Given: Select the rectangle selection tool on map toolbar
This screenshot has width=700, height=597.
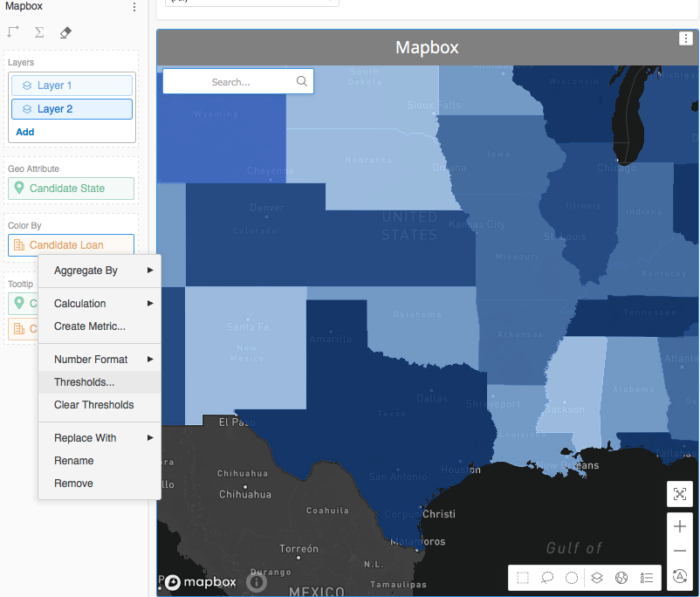Looking at the screenshot, I should click(x=523, y=577).
